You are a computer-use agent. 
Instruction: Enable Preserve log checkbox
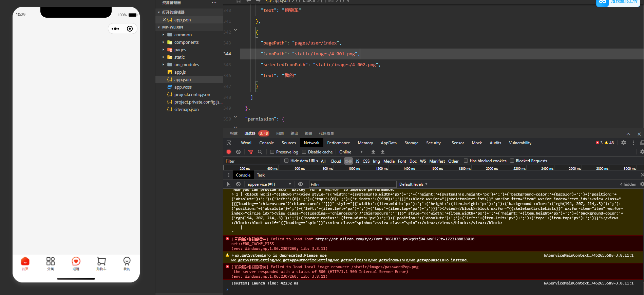click(x=272, y=152)
